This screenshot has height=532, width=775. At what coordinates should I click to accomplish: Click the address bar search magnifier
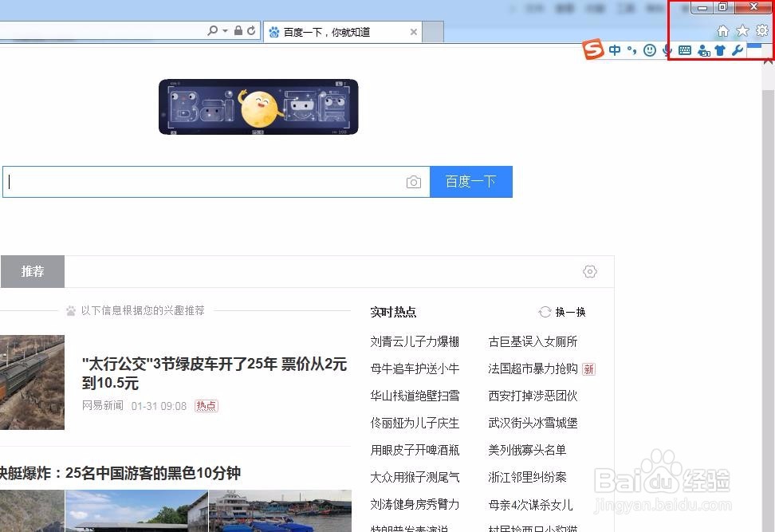[x=213, y=30]
